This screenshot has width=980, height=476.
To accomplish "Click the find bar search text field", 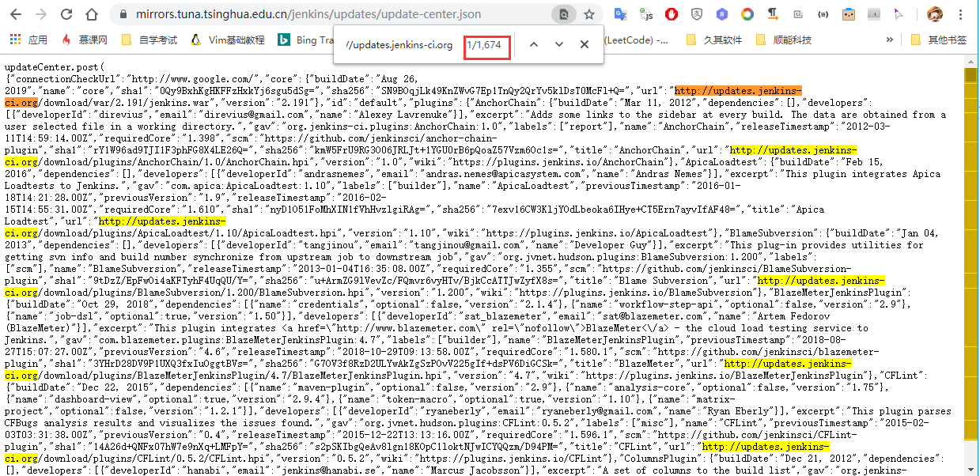I will click(x=399, y=45).
